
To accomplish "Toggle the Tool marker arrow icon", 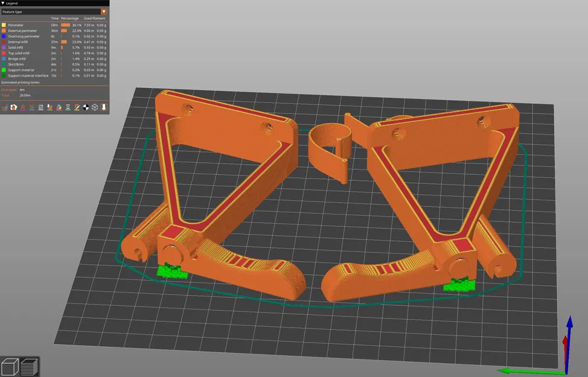I will coord(104,107).
